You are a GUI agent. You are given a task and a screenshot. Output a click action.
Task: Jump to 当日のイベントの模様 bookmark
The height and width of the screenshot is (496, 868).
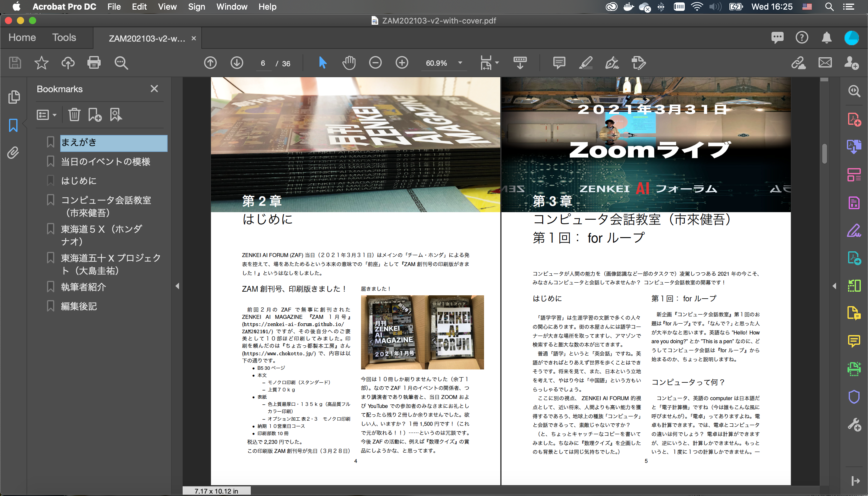point(105,162)
